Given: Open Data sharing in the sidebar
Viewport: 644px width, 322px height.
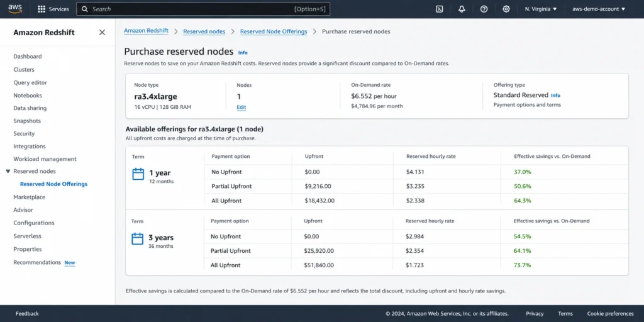Looking at the screenshot, I should coord(30,108).
